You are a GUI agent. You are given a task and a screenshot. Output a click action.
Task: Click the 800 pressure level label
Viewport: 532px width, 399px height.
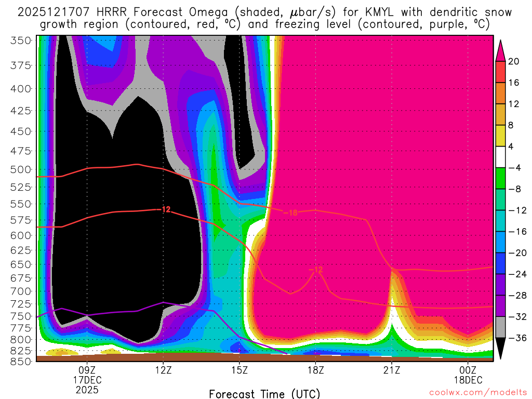pos(21,339)
